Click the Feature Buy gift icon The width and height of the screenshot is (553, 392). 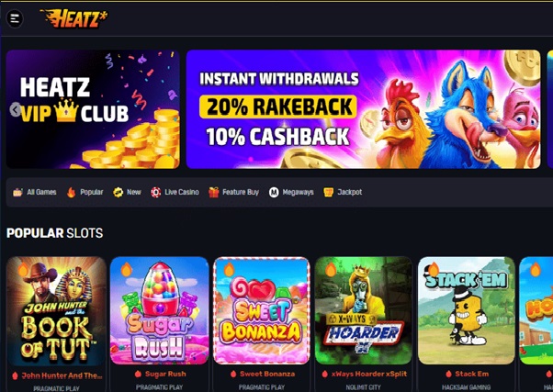[214, 192]
